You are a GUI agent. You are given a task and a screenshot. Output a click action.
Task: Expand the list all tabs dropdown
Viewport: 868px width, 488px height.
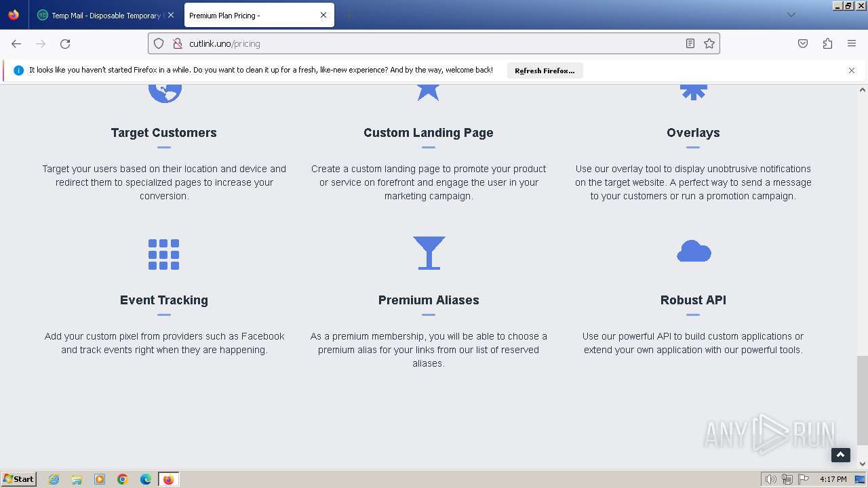pos(791,15)
